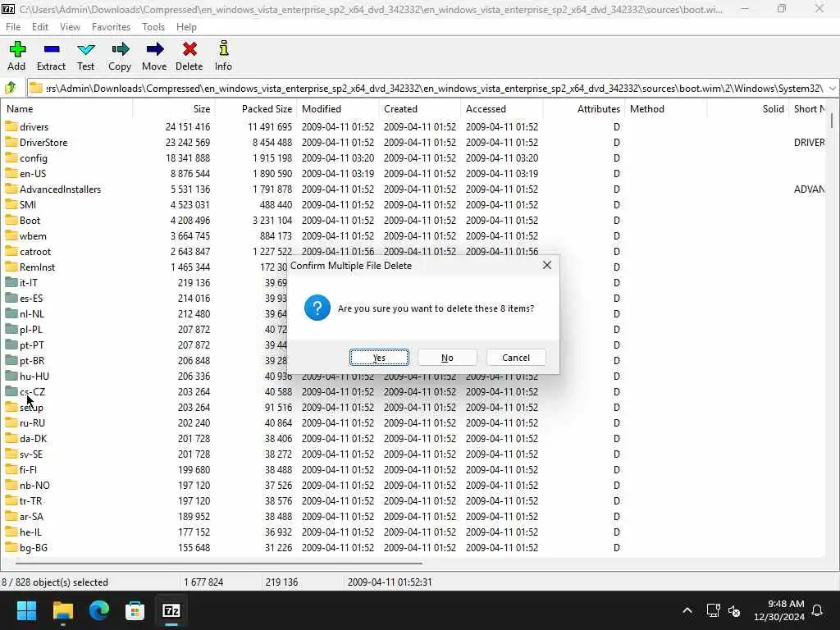The image size is (840, 630).
Task: Select the he-IL folder row
Action: pyautogui.click(x=413, y=532)
